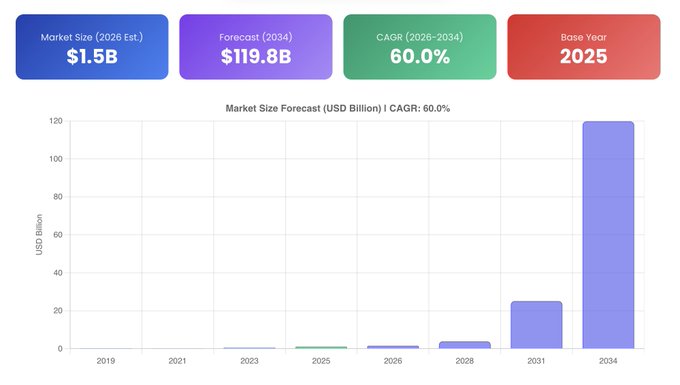This screenshot has width=680, height=385.
Task: Click the y-axis tick label '20'
Action: tap(58, 311)
